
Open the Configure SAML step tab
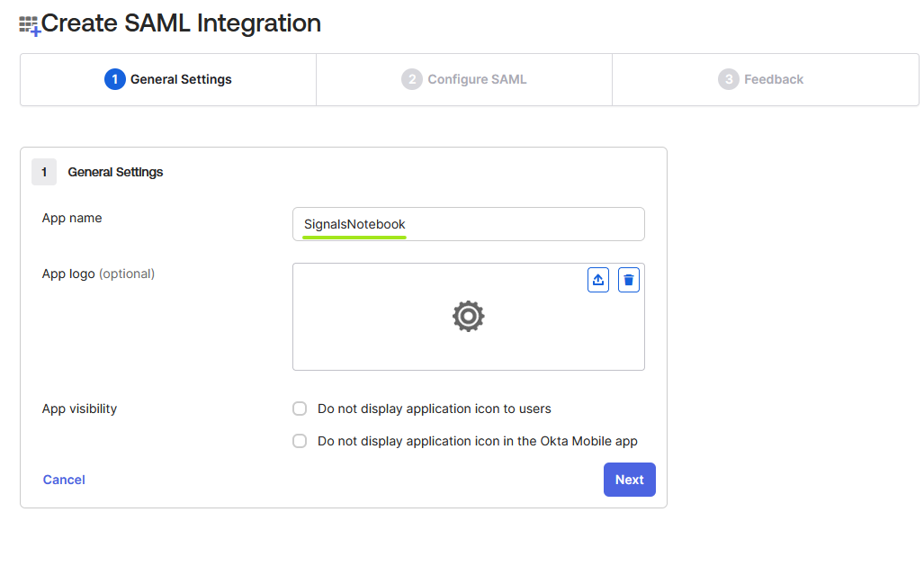pos(464,79)
